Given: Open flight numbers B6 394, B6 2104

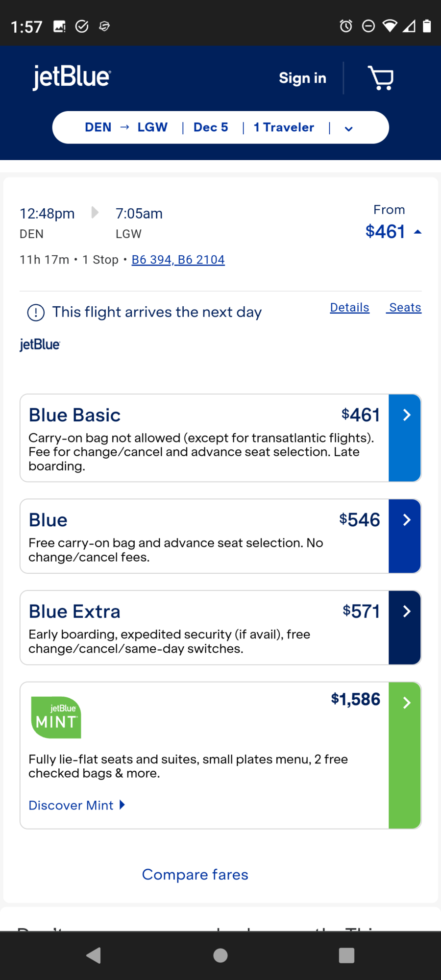Looking at the screenshot, I should tap(178, 260).
